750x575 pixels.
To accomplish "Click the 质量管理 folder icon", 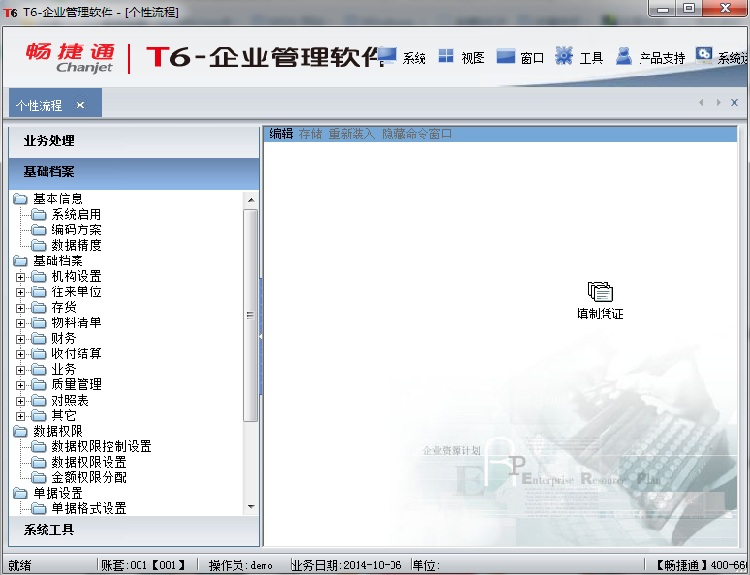I will tap(39, 385).
